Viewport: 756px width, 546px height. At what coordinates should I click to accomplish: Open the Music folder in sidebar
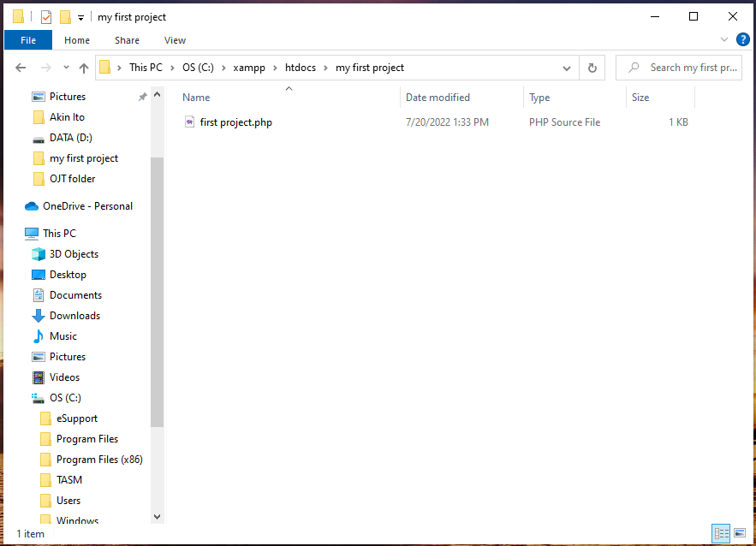pos(63,336)
